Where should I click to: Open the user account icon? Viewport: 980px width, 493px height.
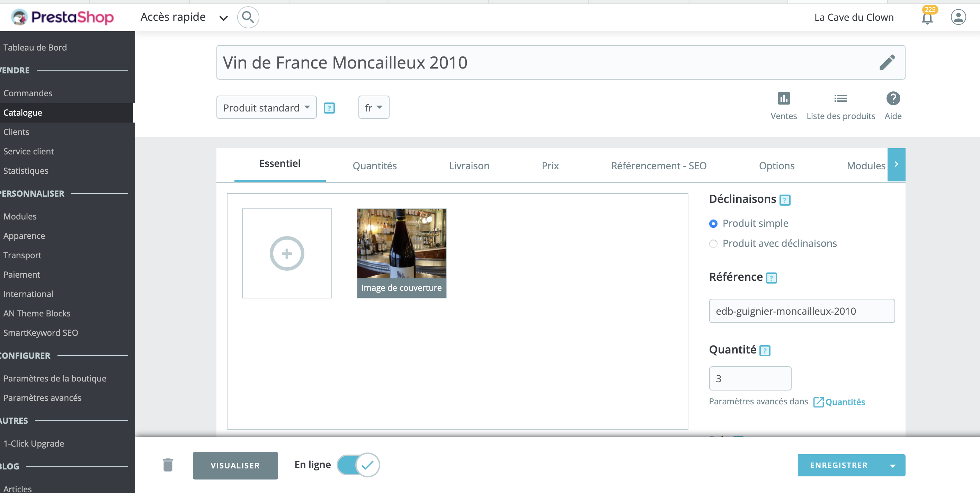pyautogui.click(x=958, y=17)
